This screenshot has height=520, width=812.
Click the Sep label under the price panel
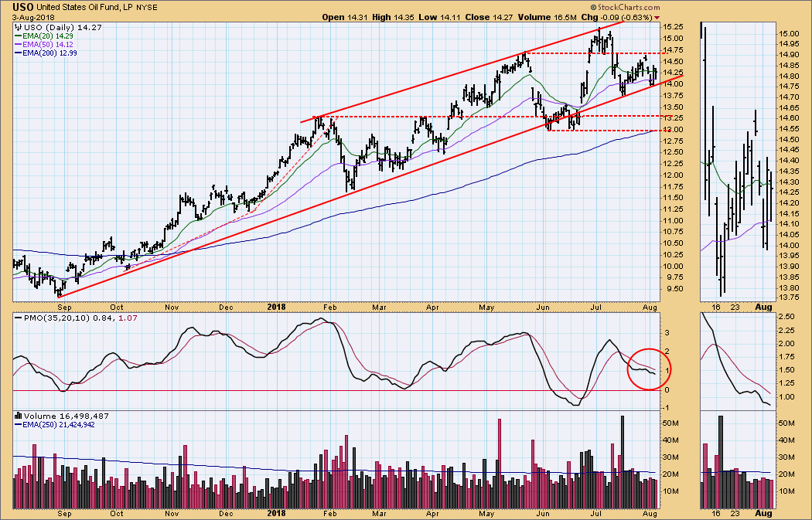tap(64, 308)
